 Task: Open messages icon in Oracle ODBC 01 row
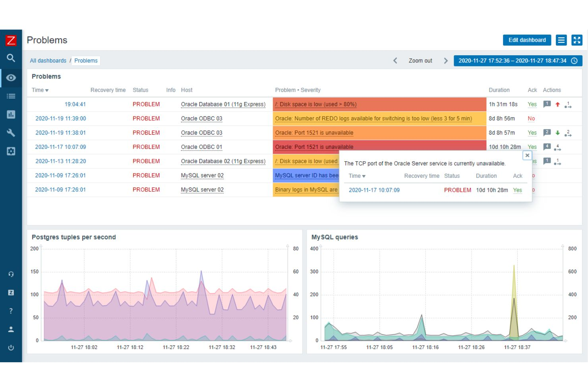point(547,147)
